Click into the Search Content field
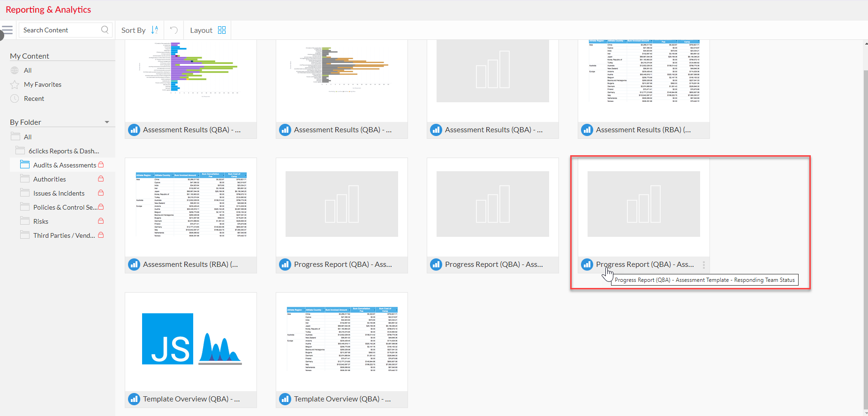This screenshot has height=416, width=868. pos(60,30)
